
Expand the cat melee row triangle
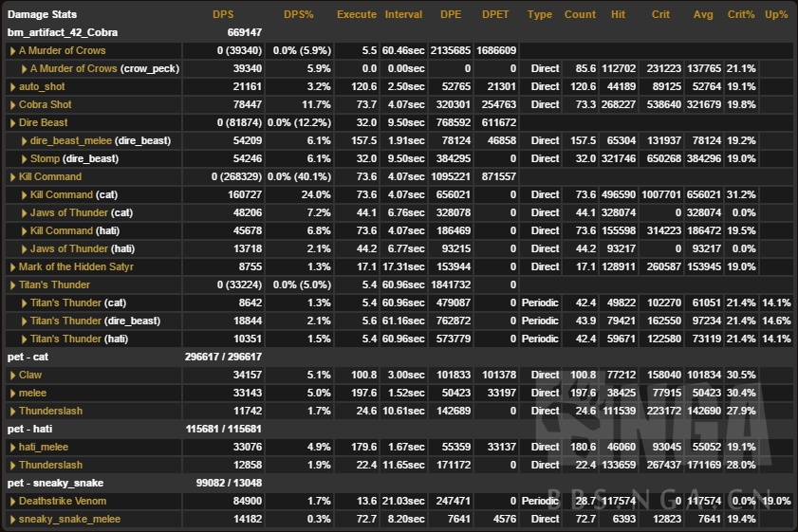click(x=12, y=394)
